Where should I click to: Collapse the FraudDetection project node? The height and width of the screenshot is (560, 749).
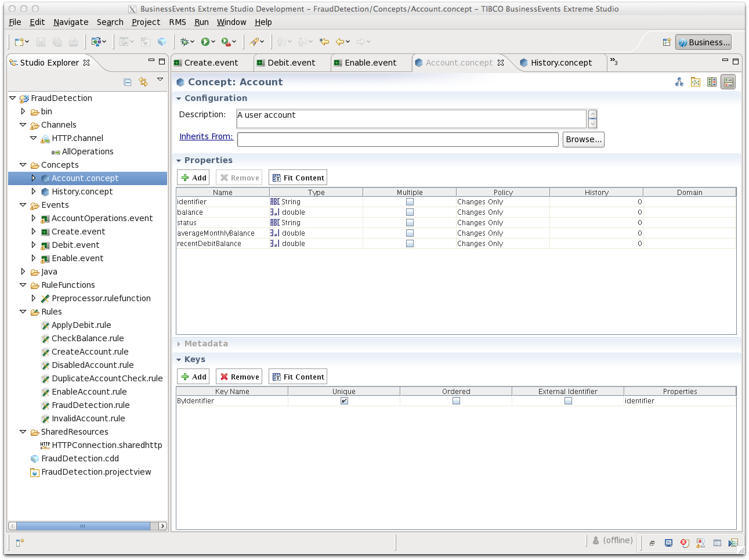[x=13, y=98]
